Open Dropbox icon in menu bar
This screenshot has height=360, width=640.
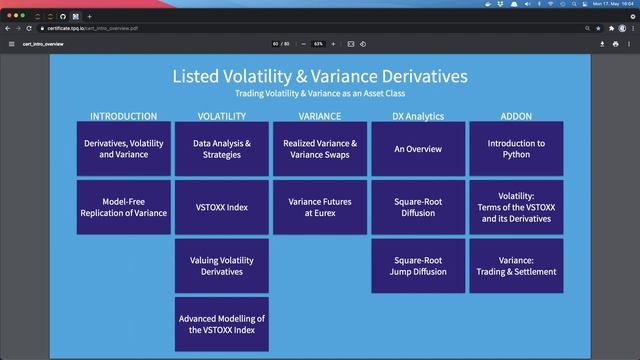pyautogui.click(x=500, y=4)
